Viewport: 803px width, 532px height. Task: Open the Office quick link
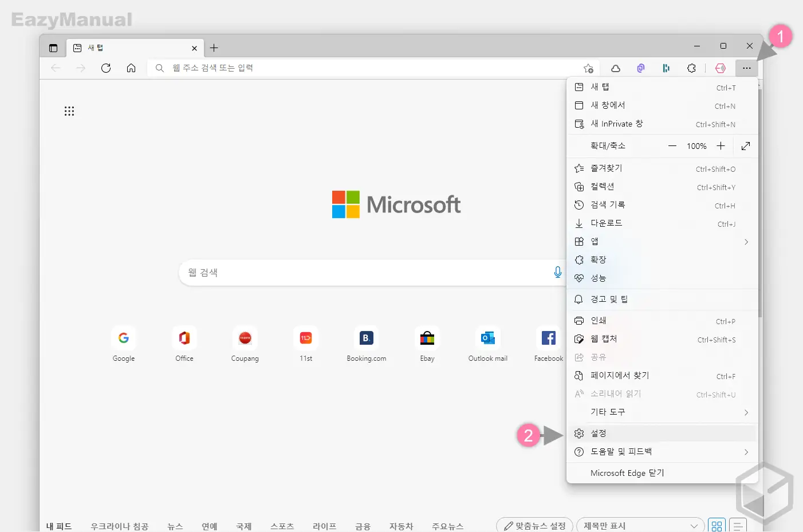coord(184,344)
